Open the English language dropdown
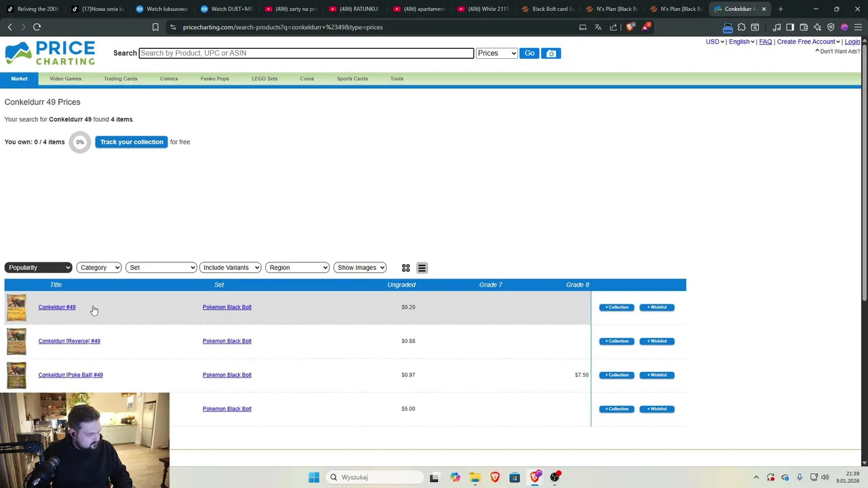This screenshot has height=488, width=868. click(x=742, y=41)
